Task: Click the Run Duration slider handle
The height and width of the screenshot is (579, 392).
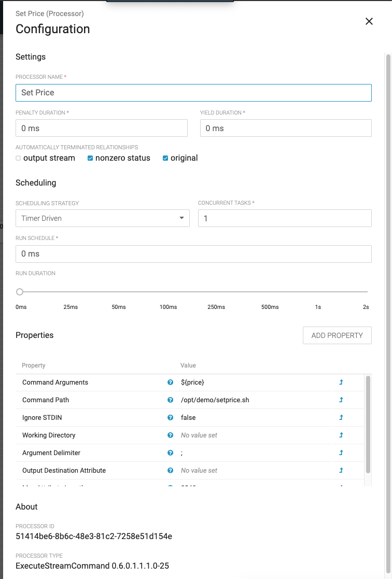Action: click(x=20, y=292)
